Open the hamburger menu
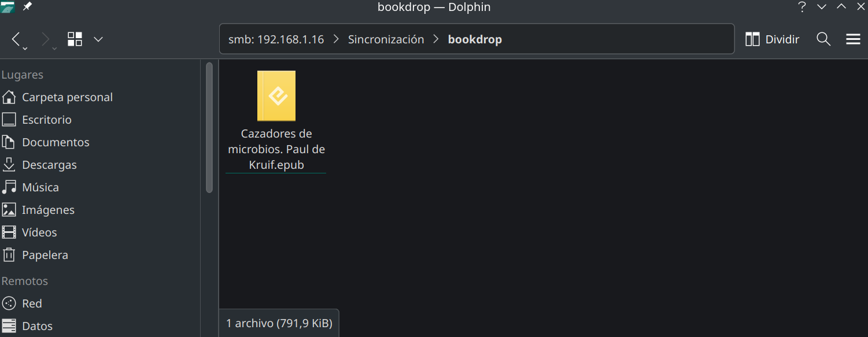This screenshot has height=337, width=868. [x=854, y=39]
